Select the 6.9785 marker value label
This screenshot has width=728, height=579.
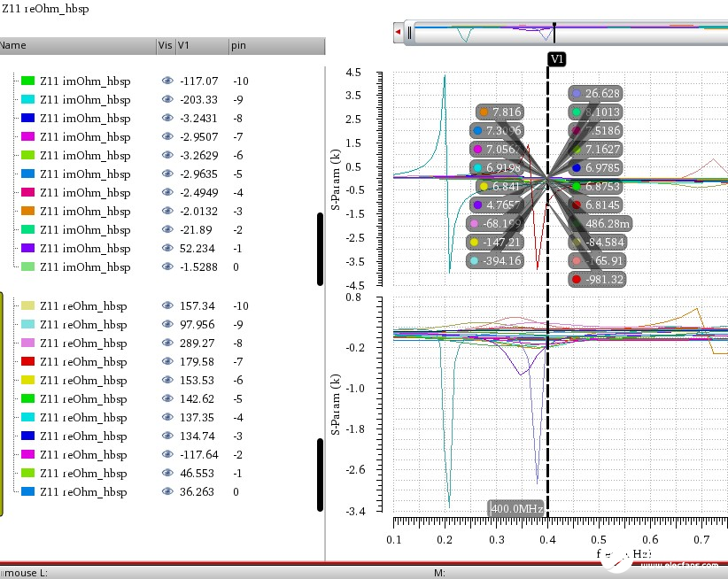pos(596,167)
